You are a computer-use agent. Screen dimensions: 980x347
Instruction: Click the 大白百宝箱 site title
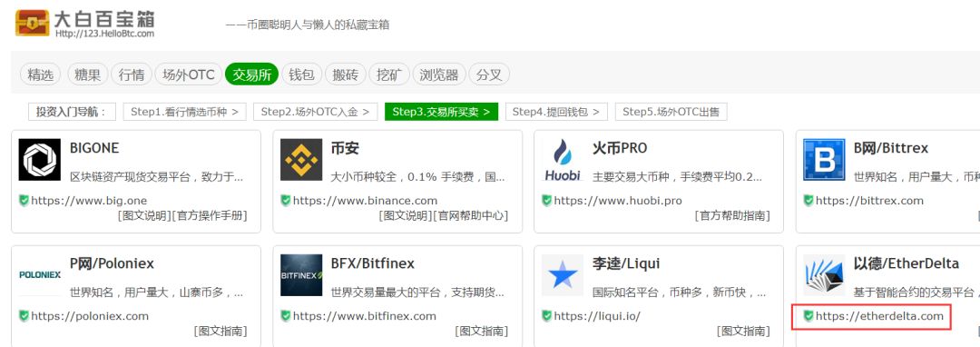click(x=105, y=18)
